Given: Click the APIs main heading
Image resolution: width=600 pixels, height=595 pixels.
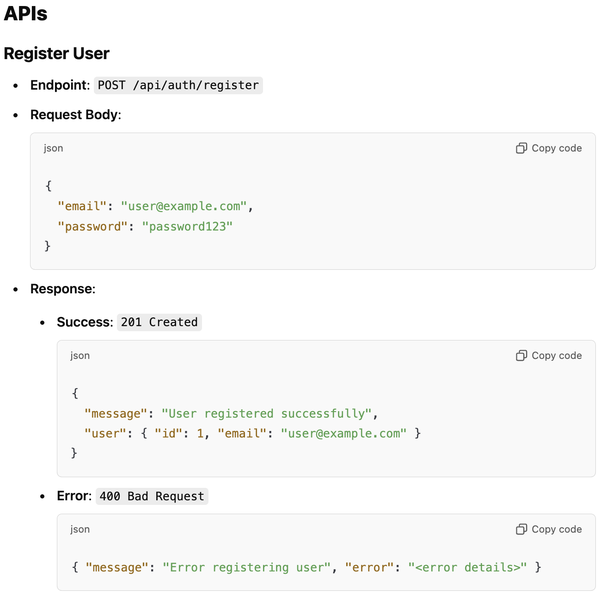Looking at the screenshot, I should click(25, 14).
